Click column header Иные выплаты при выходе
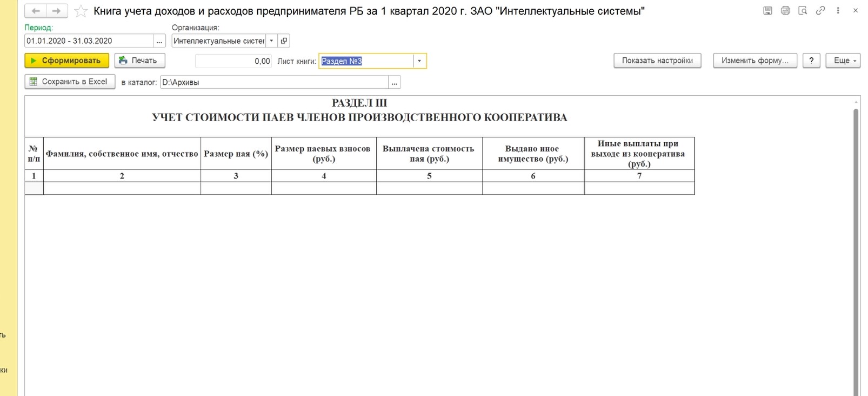868x396 pixels. [639, 154]
